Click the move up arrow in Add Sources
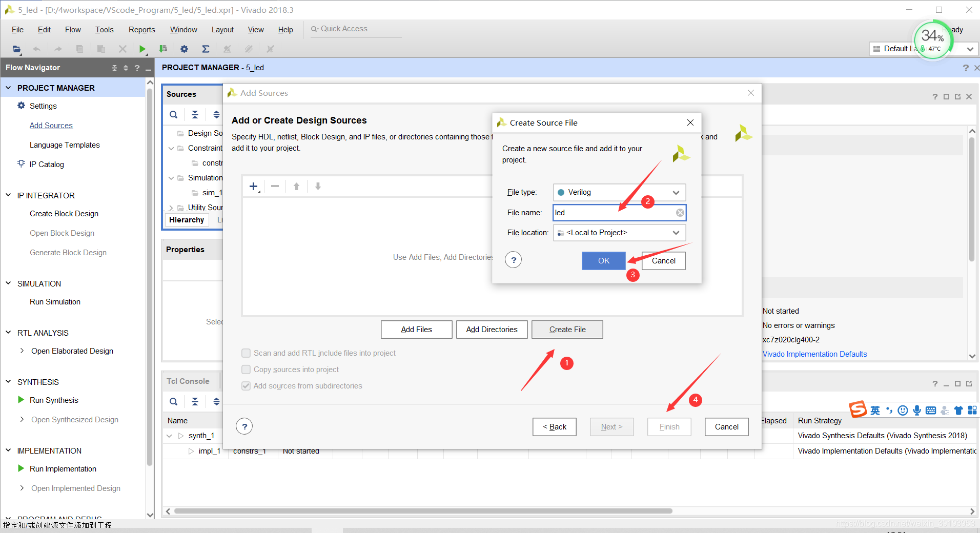This screenshot has height=533, width=980. click(x=296, y=187)
